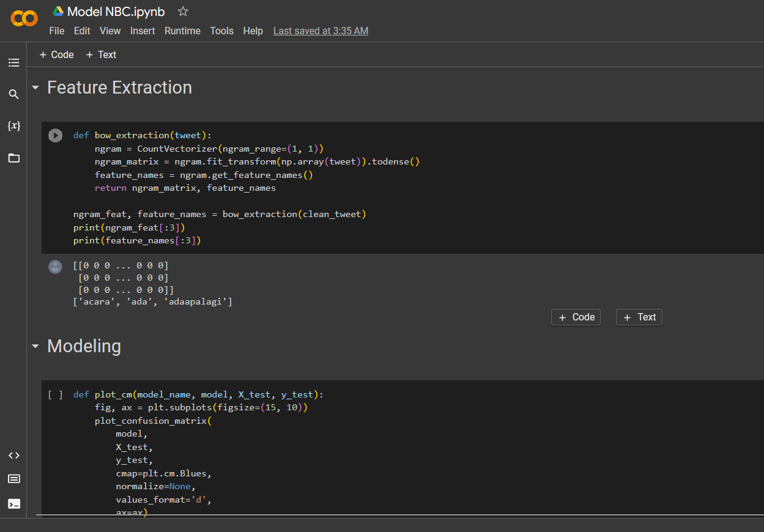Open the Edit menu
Screen dimensions: 764x532
[82, 31]
